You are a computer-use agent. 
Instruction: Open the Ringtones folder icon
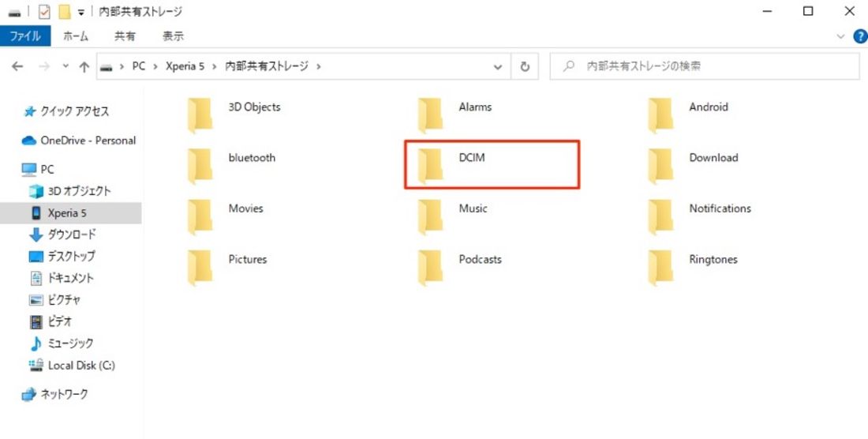[x=660, y=268]
